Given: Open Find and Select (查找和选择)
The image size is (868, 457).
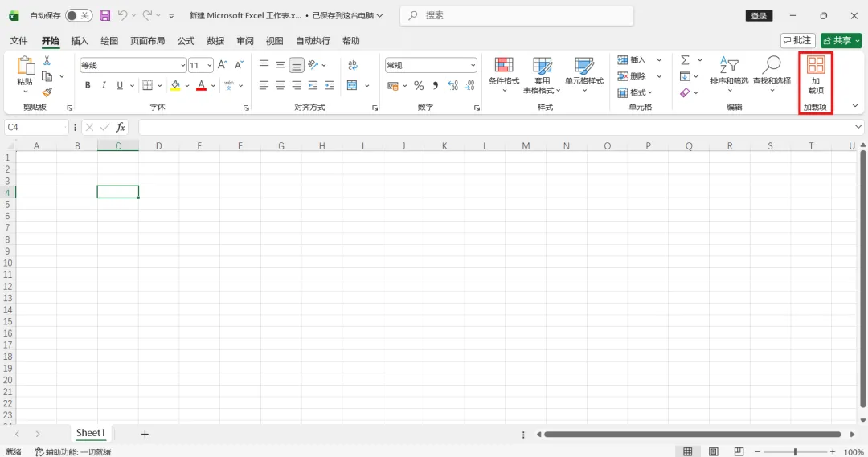Looking at the screenshot, I should click(x=772, y=74).
